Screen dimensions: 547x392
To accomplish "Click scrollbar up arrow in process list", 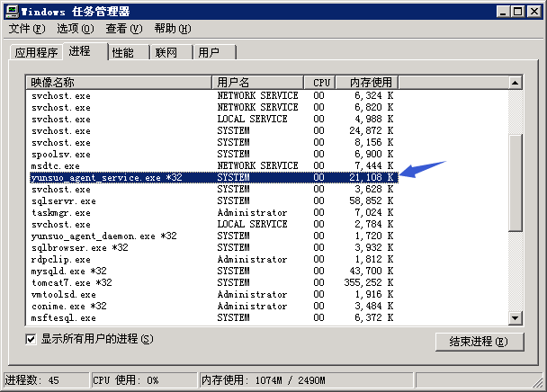I will click(516, 83).
